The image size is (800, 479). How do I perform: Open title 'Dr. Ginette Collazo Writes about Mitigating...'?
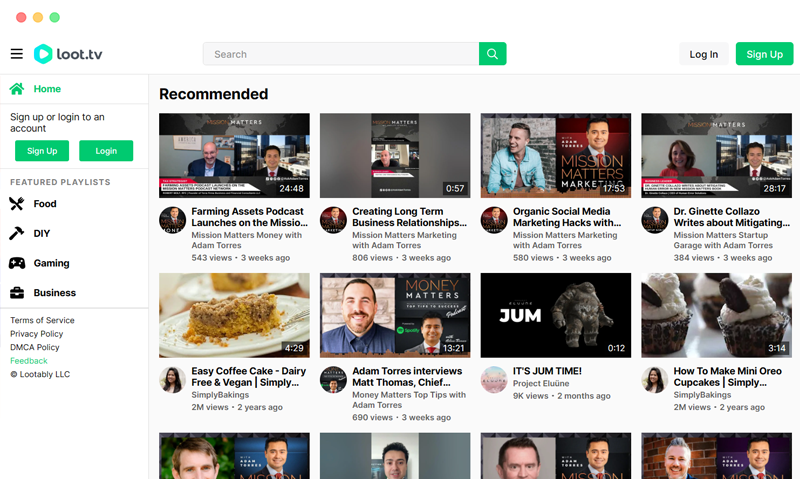click(732, 217)
